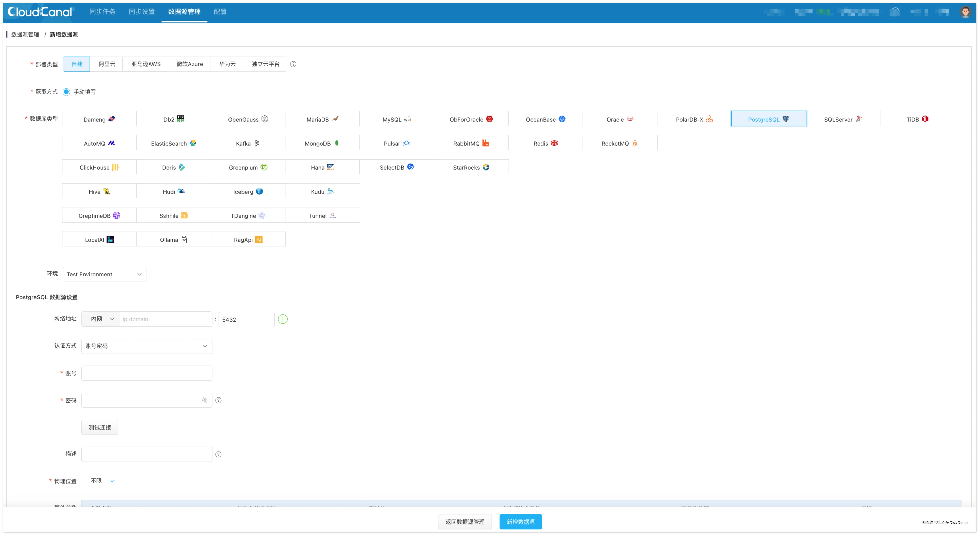This screenshot has height=536, width=980.
Task: Click the green add network address icon
Action: pos(283,319)
